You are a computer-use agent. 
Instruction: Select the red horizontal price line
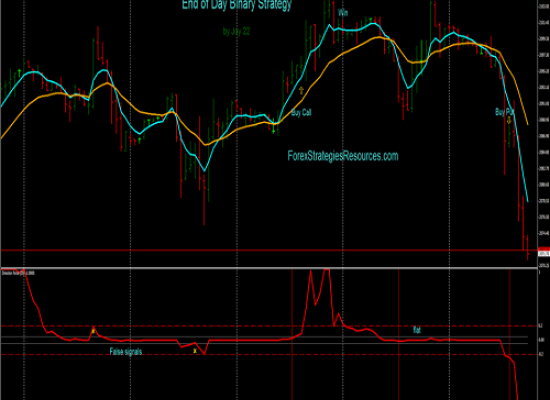click(x=269, y=250)
